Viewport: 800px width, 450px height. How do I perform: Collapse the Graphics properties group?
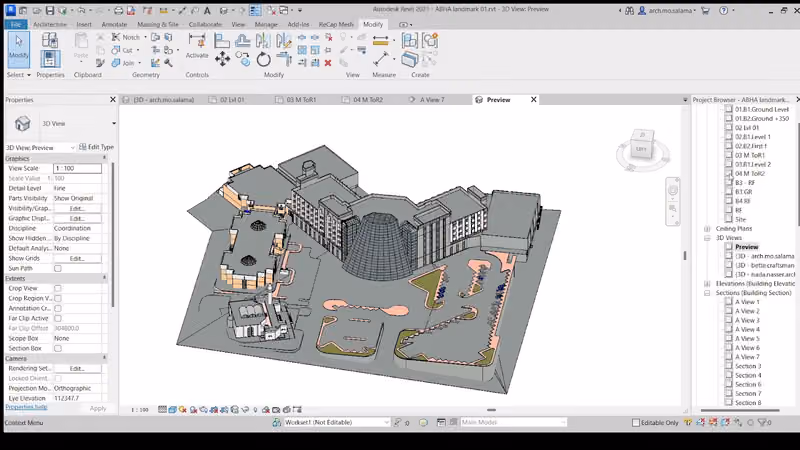coord(105,158)
